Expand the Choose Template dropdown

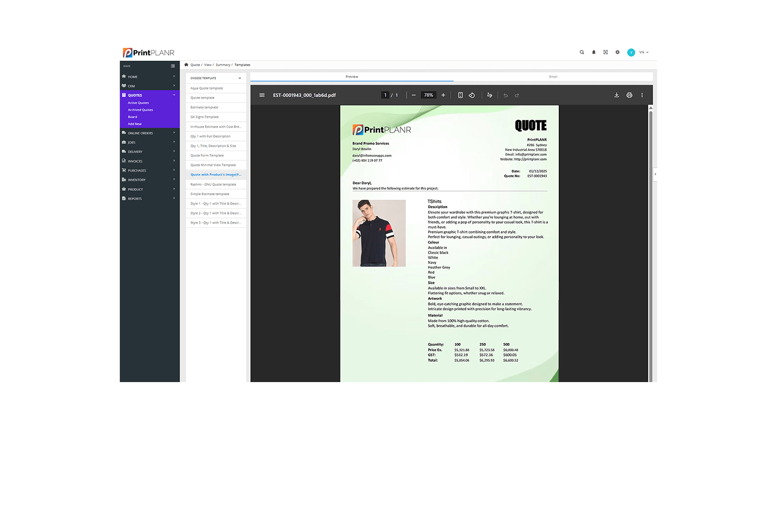point(216,78)
